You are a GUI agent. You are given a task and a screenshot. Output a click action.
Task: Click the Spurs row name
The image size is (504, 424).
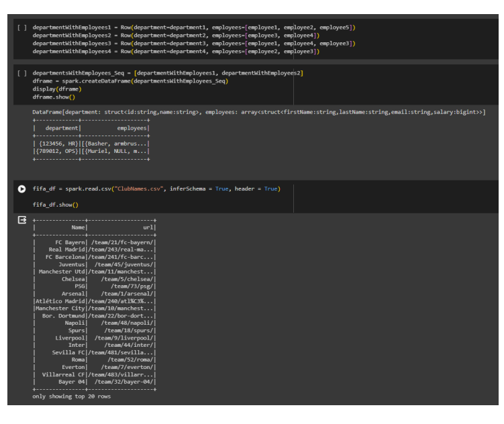[x=77, y=330]
